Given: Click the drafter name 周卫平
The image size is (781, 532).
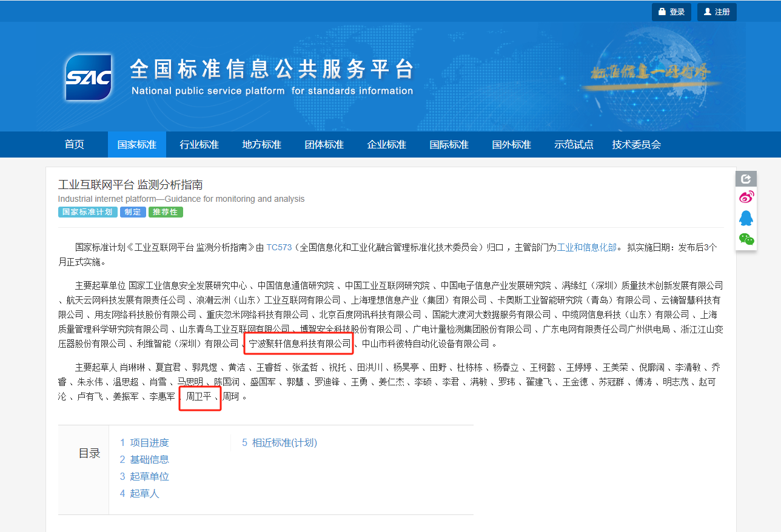Looking at the screenshot, I should pos(199,397).
